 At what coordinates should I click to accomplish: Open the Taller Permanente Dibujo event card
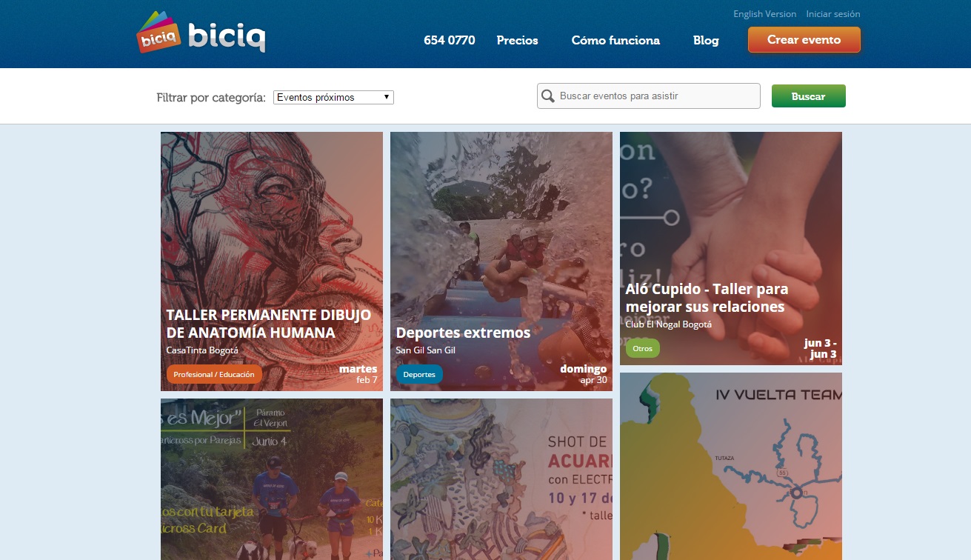coord(272,261)
